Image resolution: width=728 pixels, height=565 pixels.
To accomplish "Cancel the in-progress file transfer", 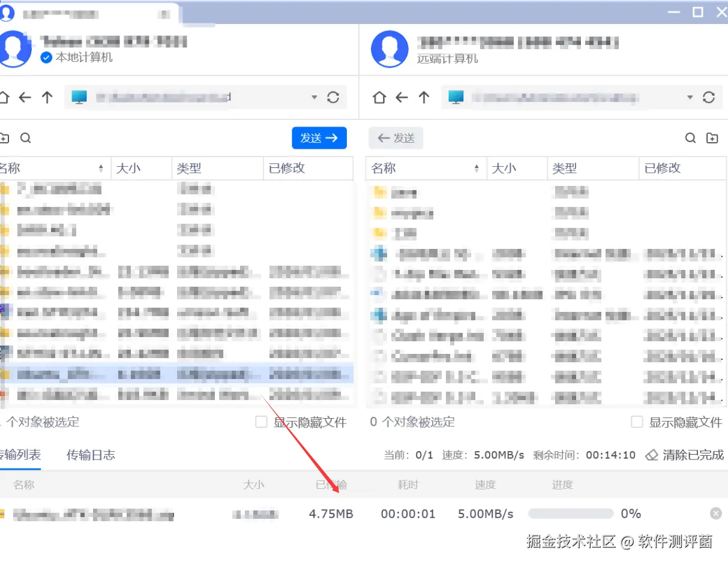I will coord(715,513).
